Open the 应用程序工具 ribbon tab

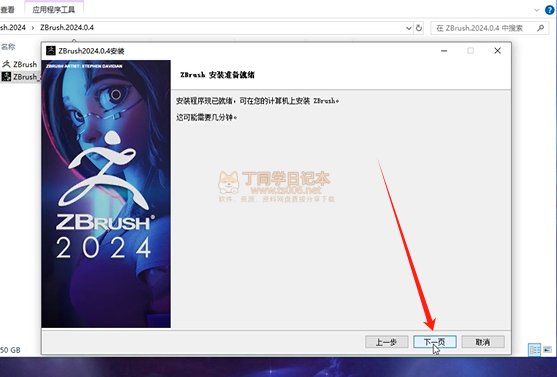point(54,10)
